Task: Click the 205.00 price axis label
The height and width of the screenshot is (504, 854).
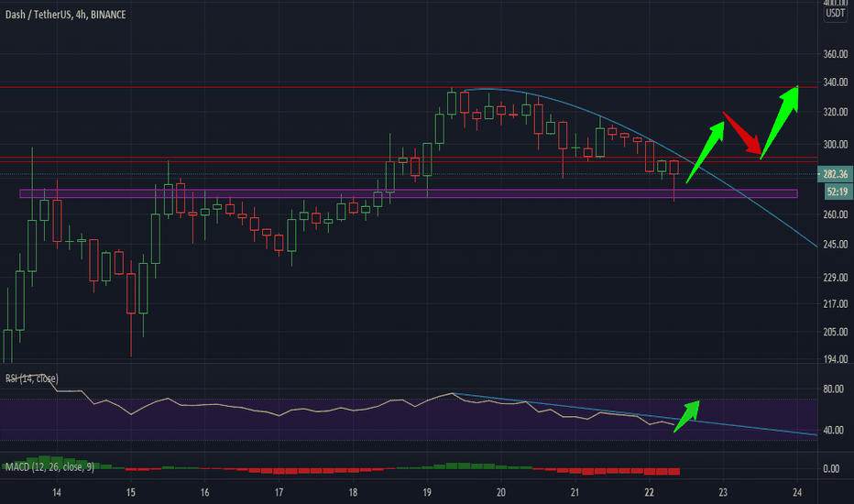Action: [x=836, y=332]
